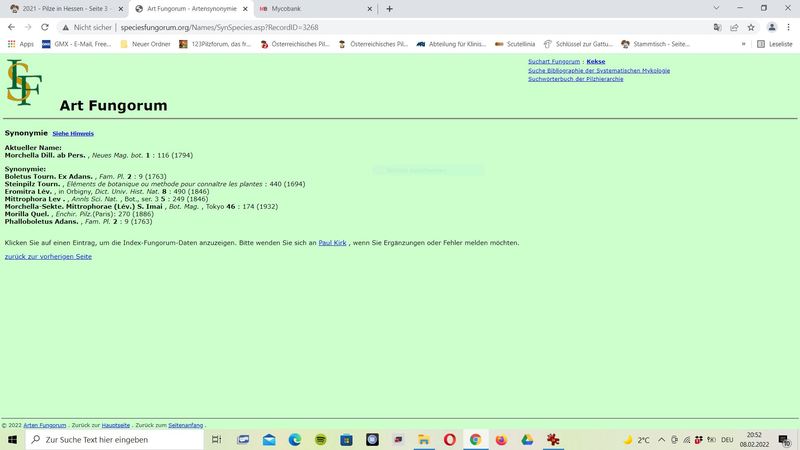Viewport: 800px width, 450px height.
Task: Open Apps grid in bookmarks bar
Action: [20, 44]
